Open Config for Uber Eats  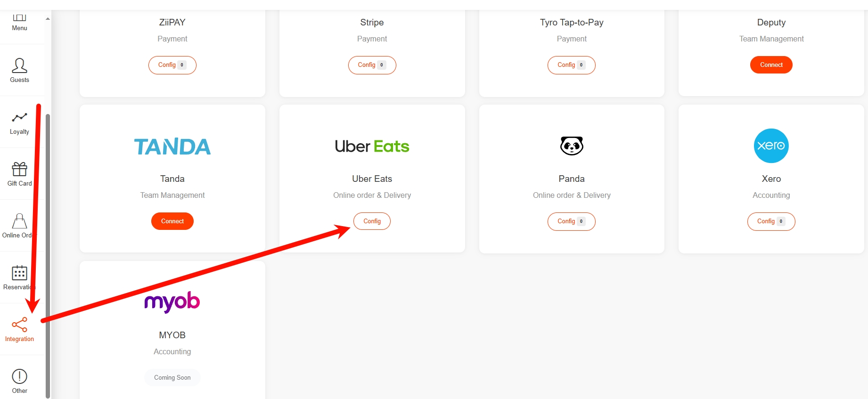(x=372, y=221)
